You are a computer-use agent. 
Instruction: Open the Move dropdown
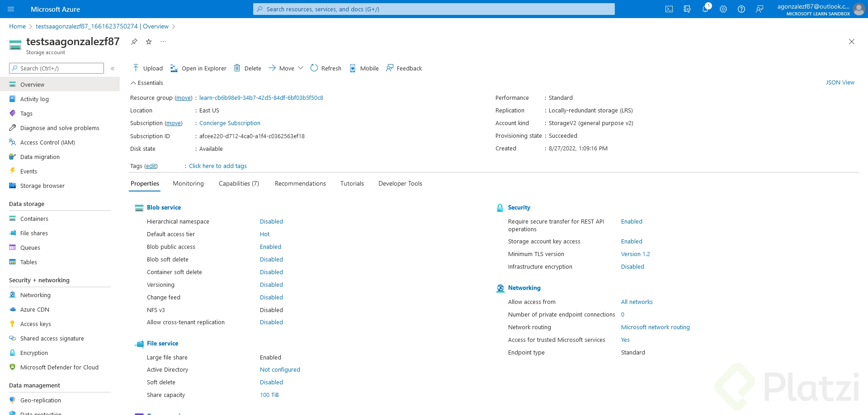point(286,68)
